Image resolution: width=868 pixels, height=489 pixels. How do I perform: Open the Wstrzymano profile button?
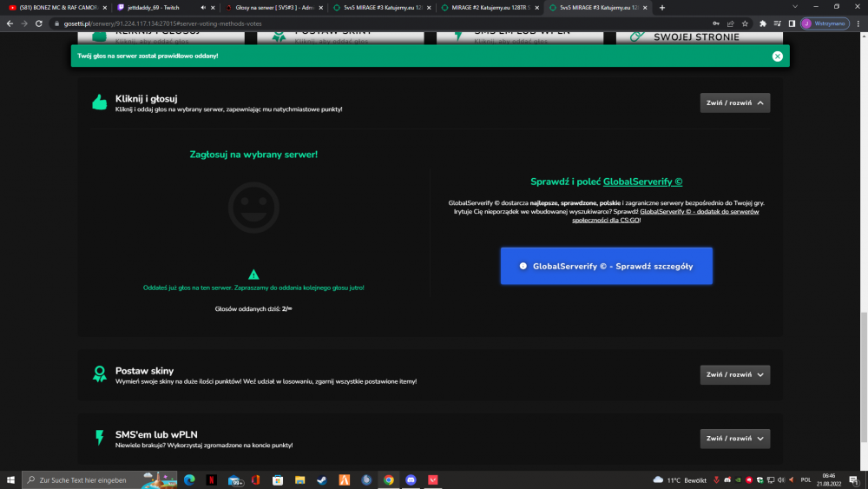click(825, 23)
